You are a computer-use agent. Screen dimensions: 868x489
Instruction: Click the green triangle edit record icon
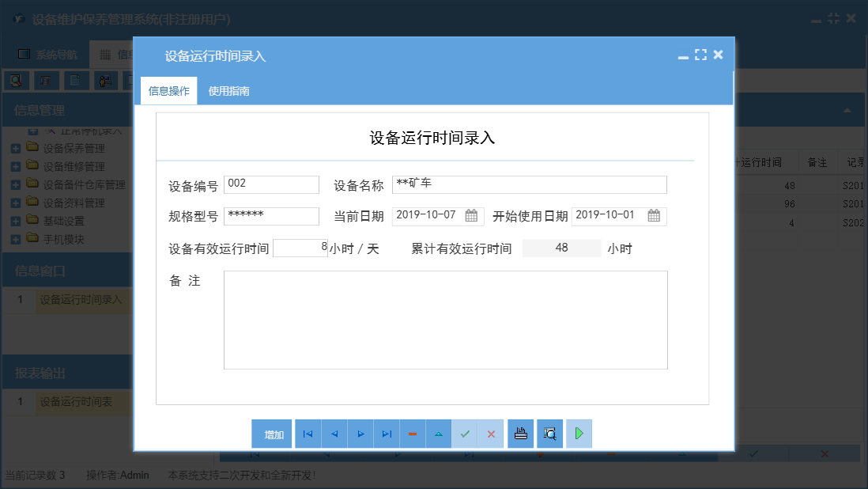pos(438,434)
